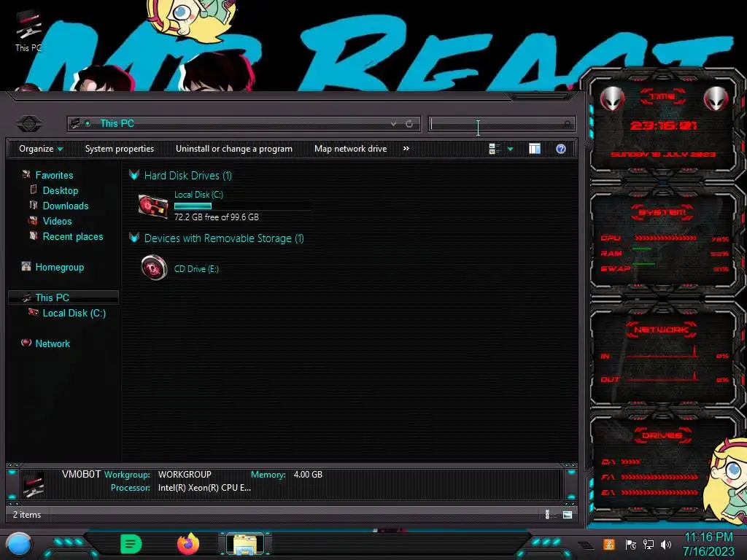This screenshot has height=560, width=747.
Task: Click the Downloads folder icon in sidebar
Action: coord(34,205)
